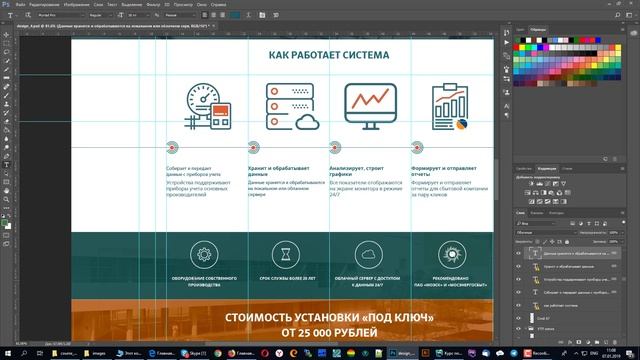Open the Layers panel options menu
Image resolution: width=640 pixels, height=360 pixels.
pyautogui.click(x=622, y=213)
